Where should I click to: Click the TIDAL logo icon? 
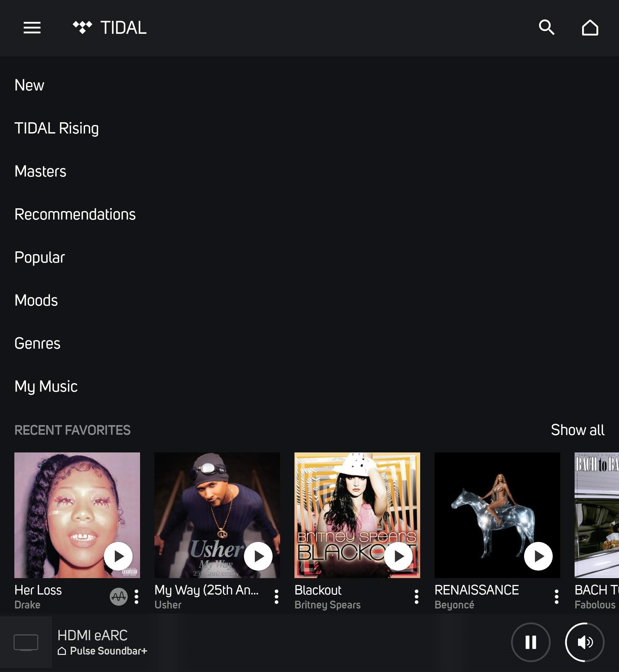[82, 27]
